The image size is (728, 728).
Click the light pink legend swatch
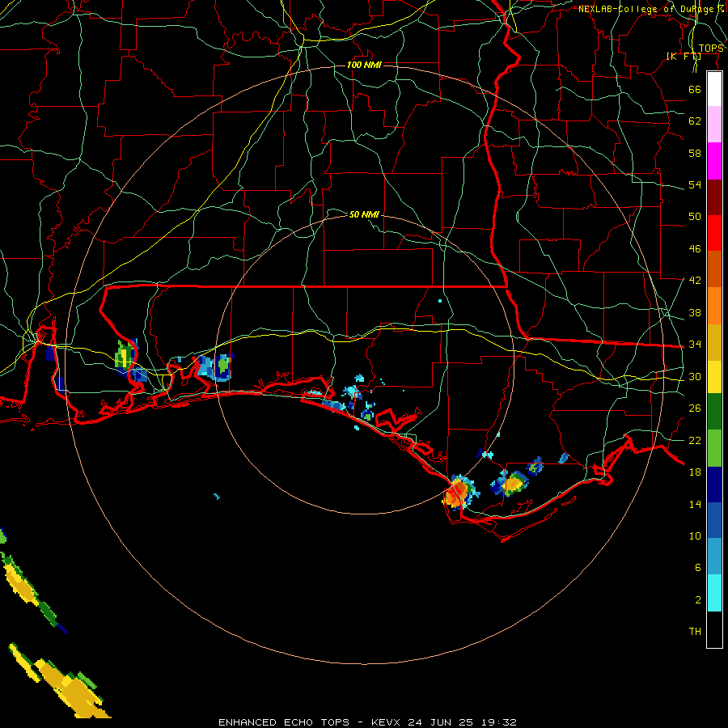coord(714,125)
